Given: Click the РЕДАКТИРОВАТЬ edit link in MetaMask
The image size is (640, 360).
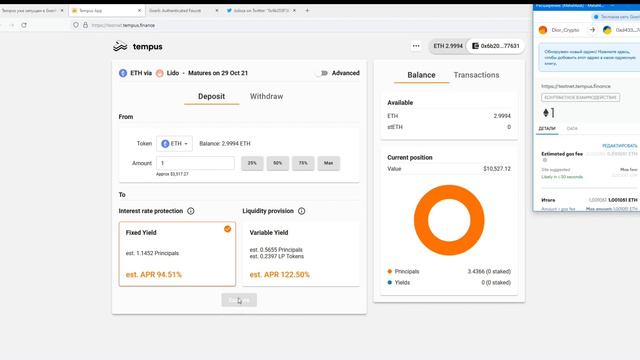Looking at the screenshot, I should (620, 146).
